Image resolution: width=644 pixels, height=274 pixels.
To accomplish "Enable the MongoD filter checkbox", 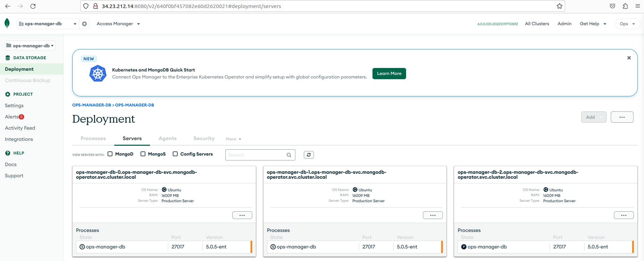I will (x=110, y=154).
